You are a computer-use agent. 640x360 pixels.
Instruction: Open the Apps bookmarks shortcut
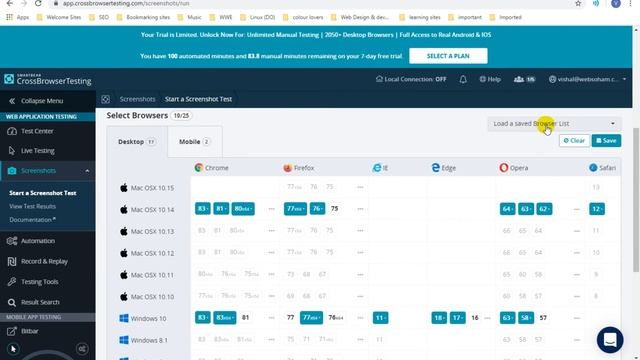[18, 17]
